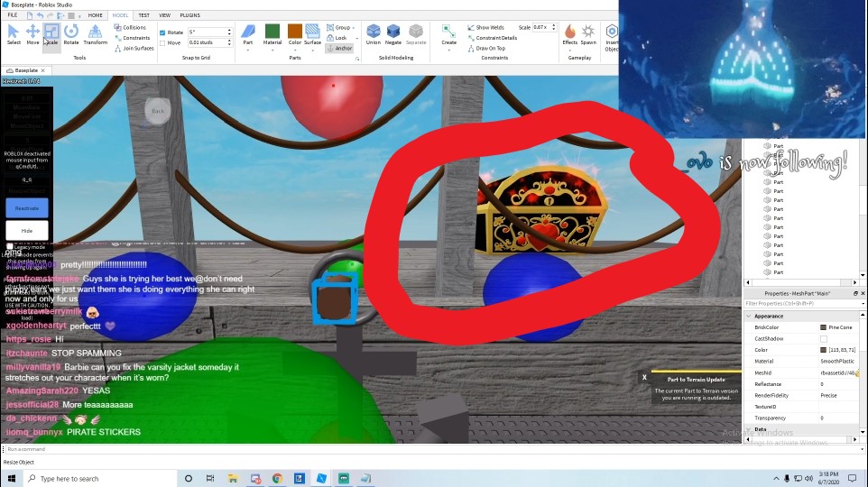Open the Part type dropdown arrow
This screenshot has height=487, width=868.
point(248,51)
